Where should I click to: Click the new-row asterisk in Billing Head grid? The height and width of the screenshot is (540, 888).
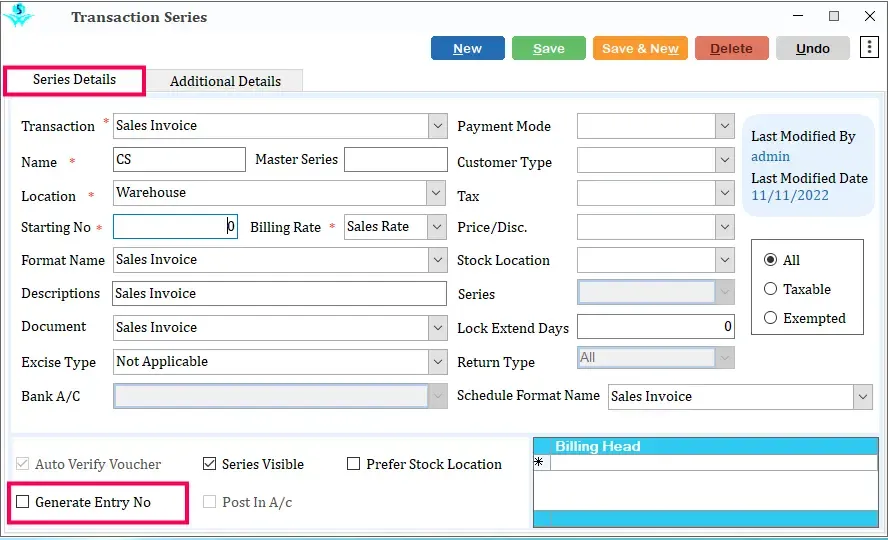(539, 462)
